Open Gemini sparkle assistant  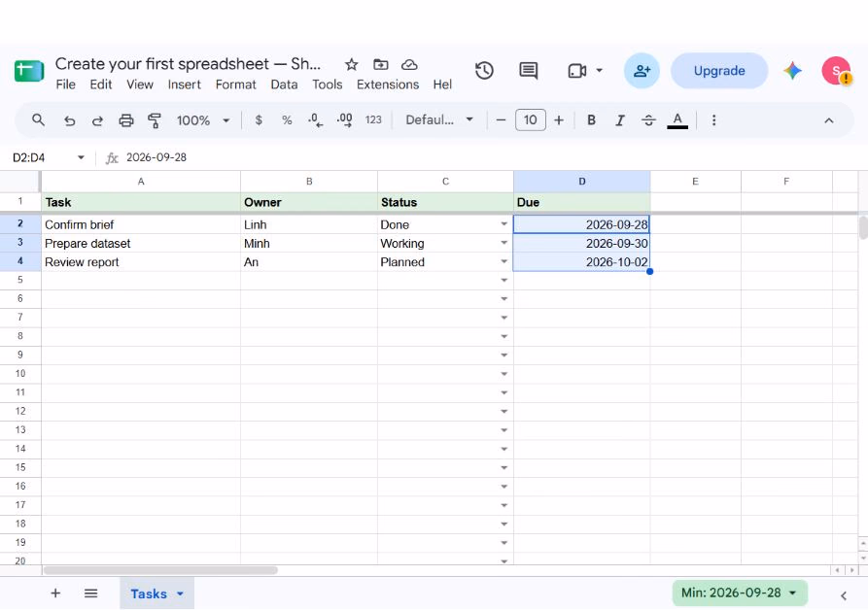pos(793,71)
